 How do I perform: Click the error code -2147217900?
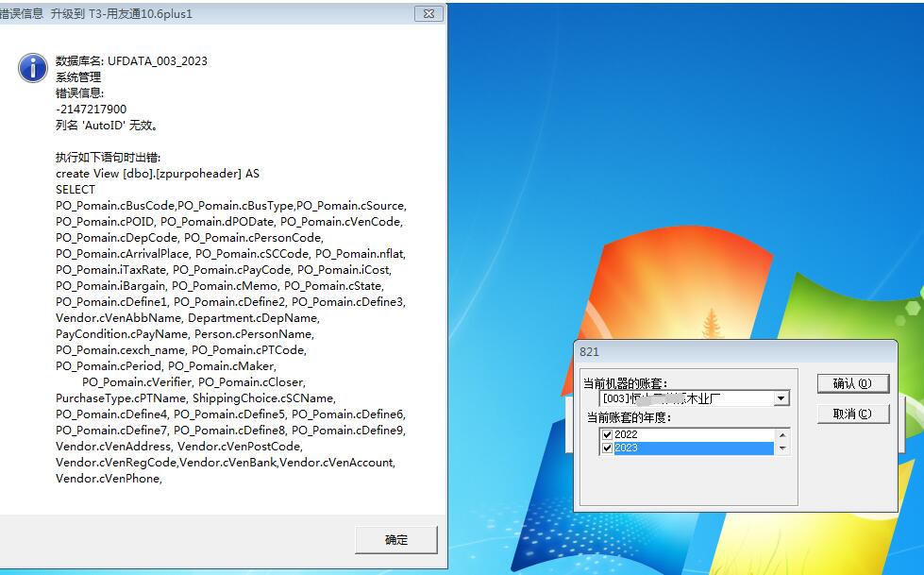click(x=91, y=110)
